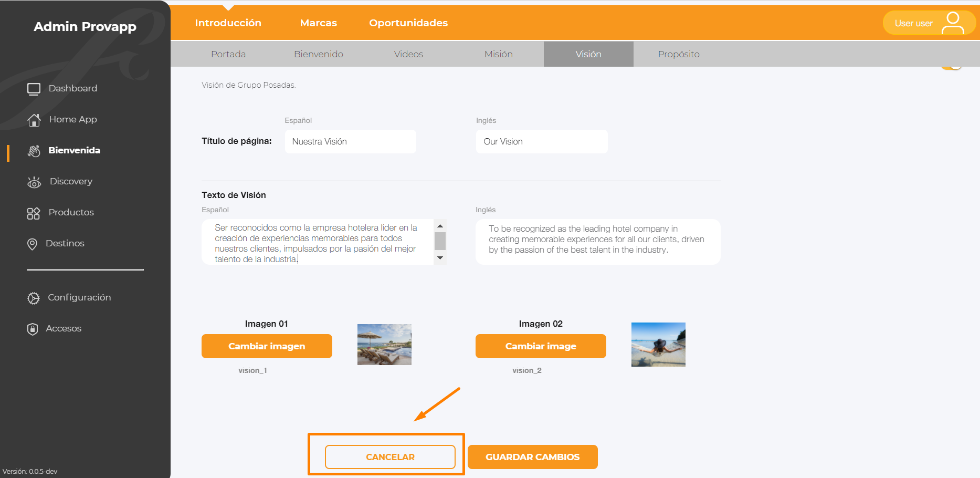980x478 pixels.
Task: Click the Bienvenida waving hand icon
Action: tap(34, 151)
